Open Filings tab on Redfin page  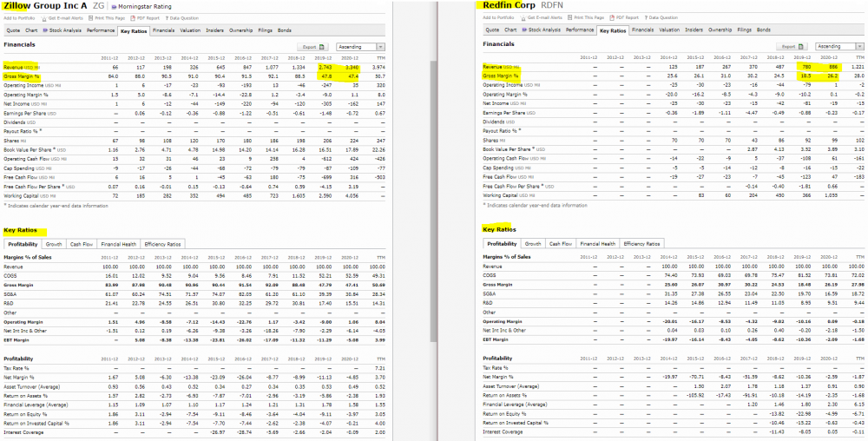pos(745,30)
